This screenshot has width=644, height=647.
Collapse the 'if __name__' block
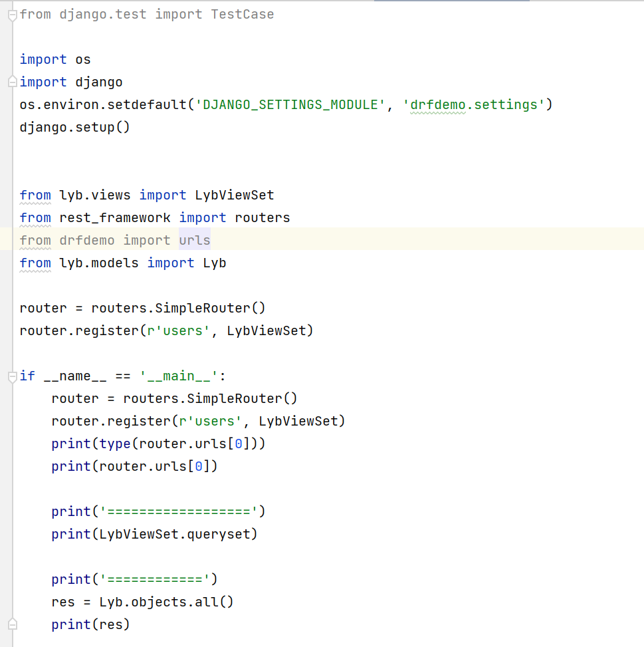pyautogui.click(x=11, y=376)
